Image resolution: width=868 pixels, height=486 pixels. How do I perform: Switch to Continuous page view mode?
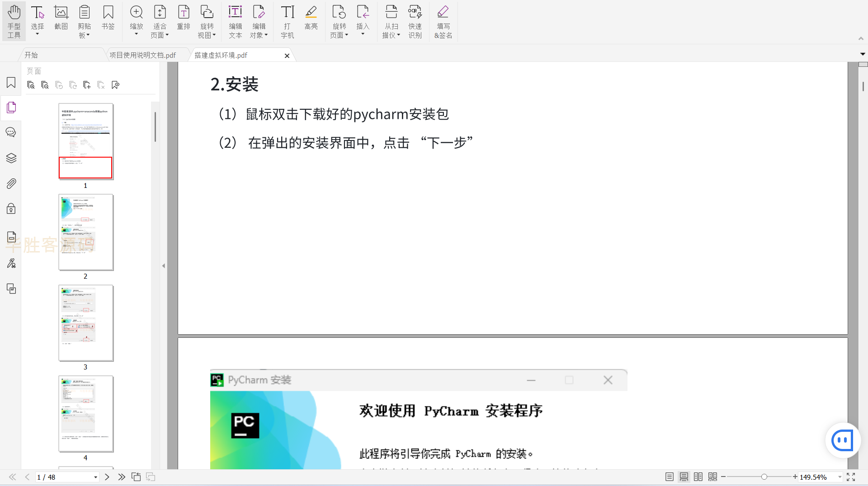coord(684,477)
